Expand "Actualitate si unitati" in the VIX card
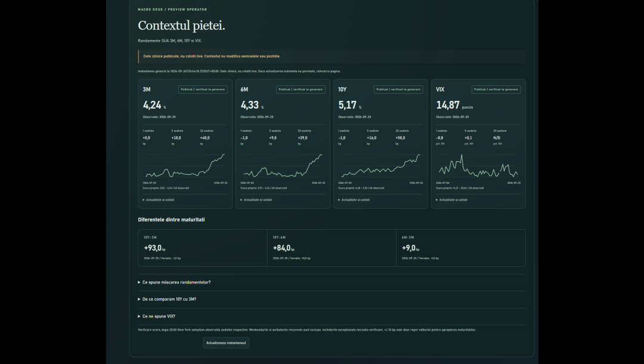The width and height of the screenshot is (644, 364). (452, 200)
